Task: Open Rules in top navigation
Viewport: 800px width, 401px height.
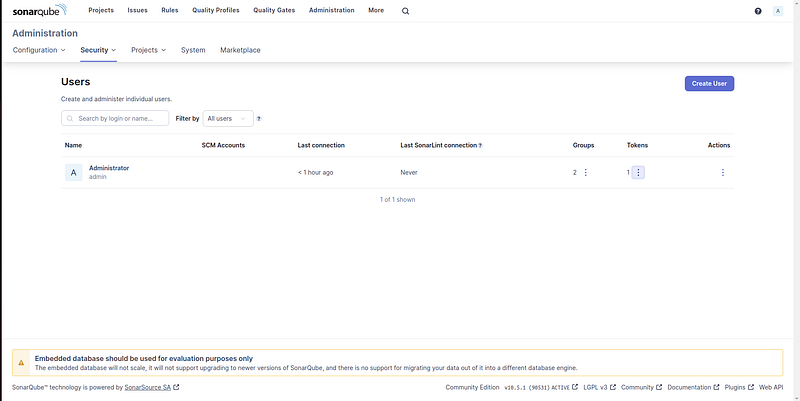Action: [169, 10]
